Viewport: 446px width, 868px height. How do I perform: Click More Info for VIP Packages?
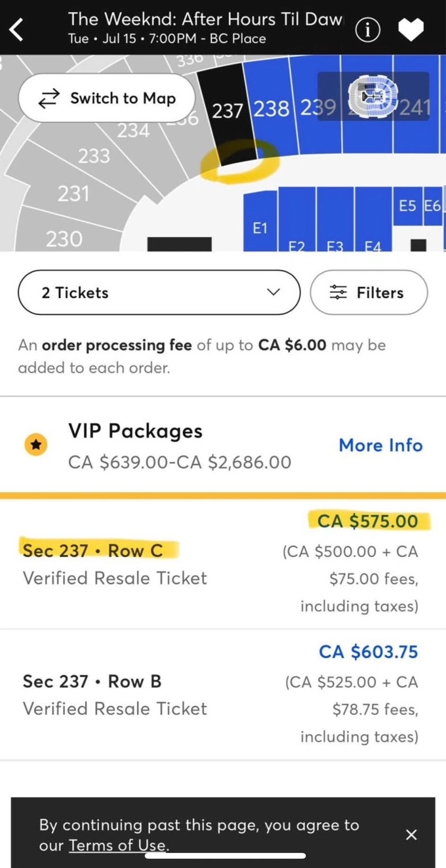click(380, 445)
